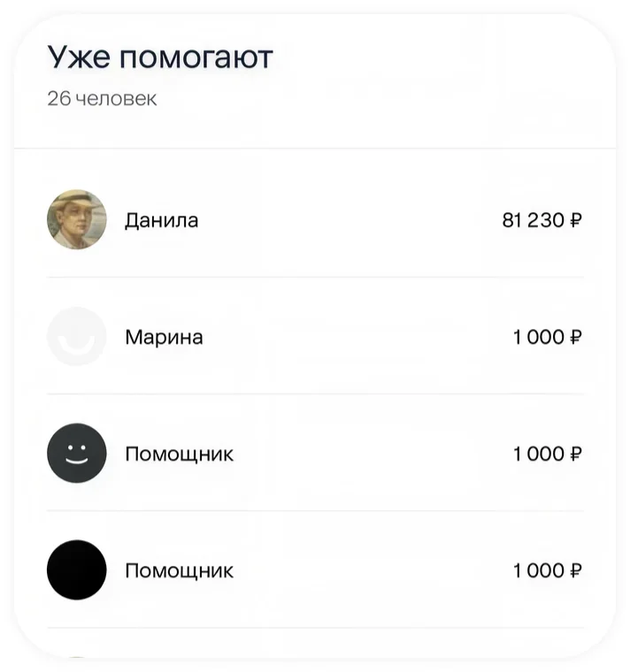Select the name Данила
Viewport: 630px width, 672px height.
point(162,221)
